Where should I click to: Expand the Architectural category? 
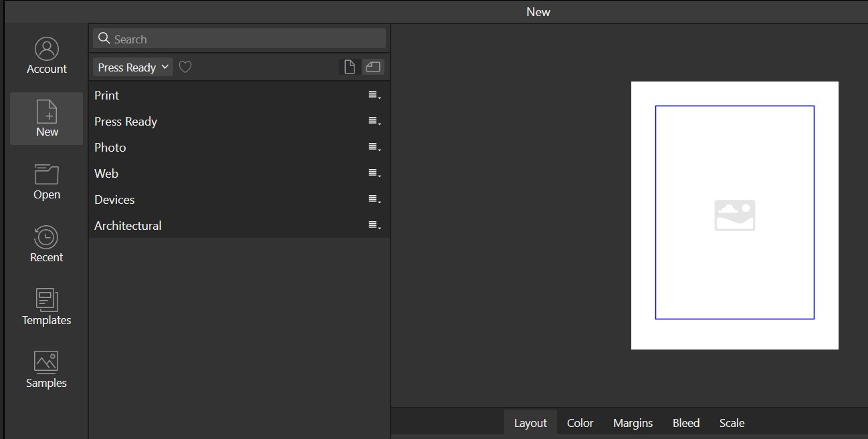[128, 226]
